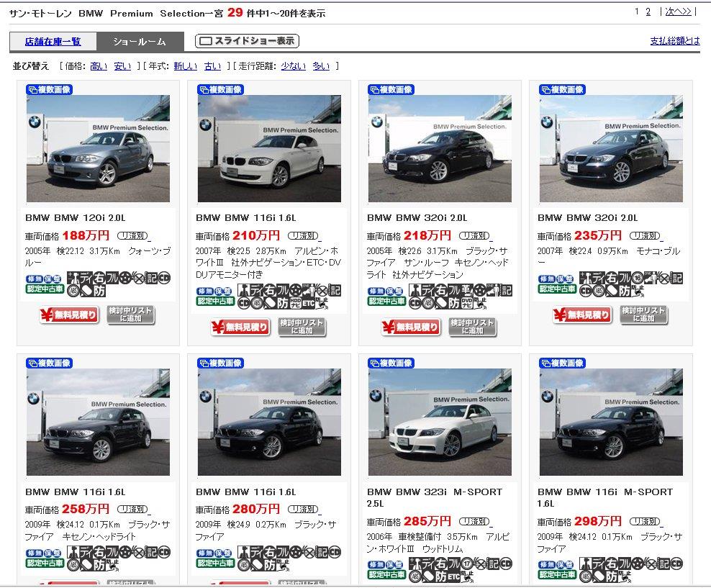
Task: Sort by price 高い (highest first)
Action: point(99,66)
